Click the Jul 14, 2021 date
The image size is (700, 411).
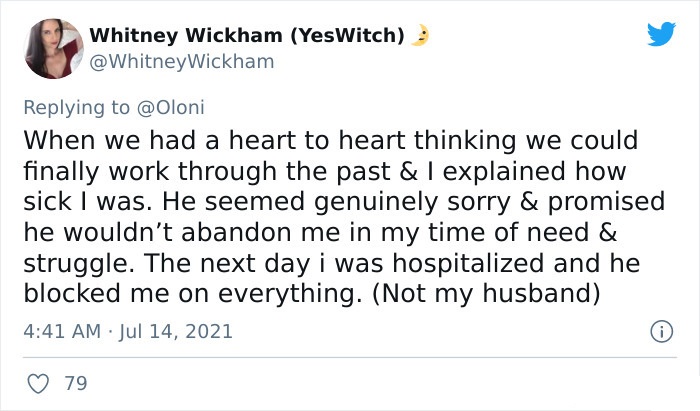coord(175,332)
